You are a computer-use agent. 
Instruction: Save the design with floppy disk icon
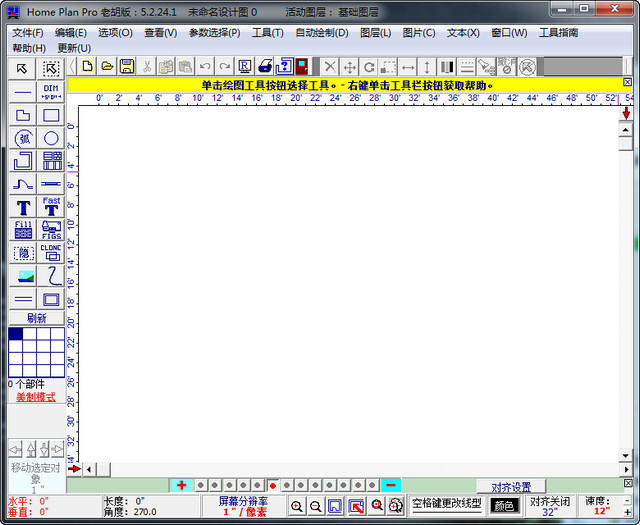pyautogui.click(x=127, y=66)
